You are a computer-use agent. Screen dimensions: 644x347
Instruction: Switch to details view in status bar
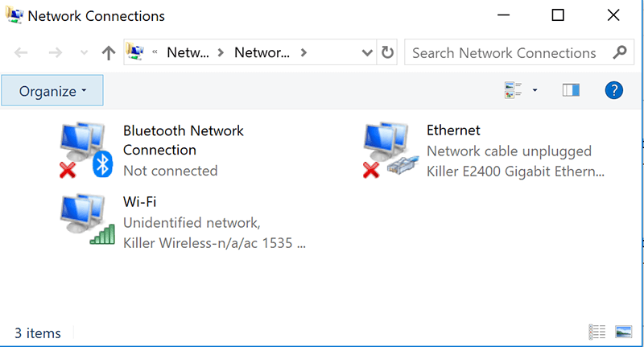tap(597, 332)
